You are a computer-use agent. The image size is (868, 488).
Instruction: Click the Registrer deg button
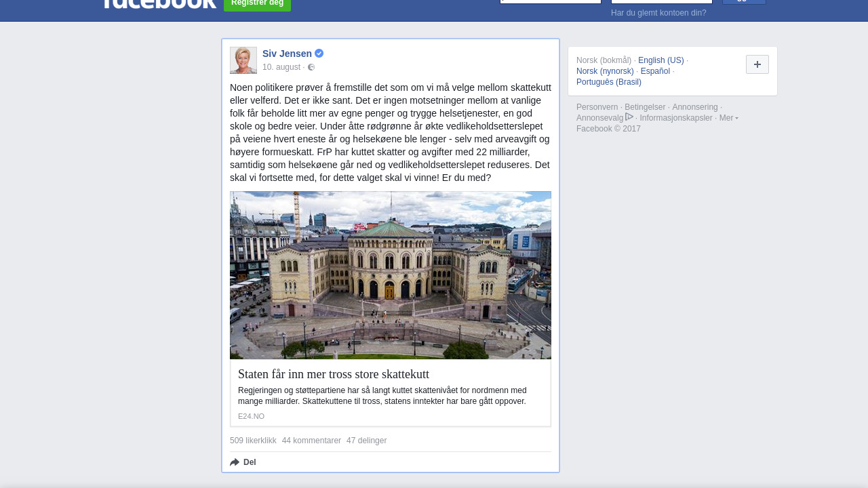(258, 4)
